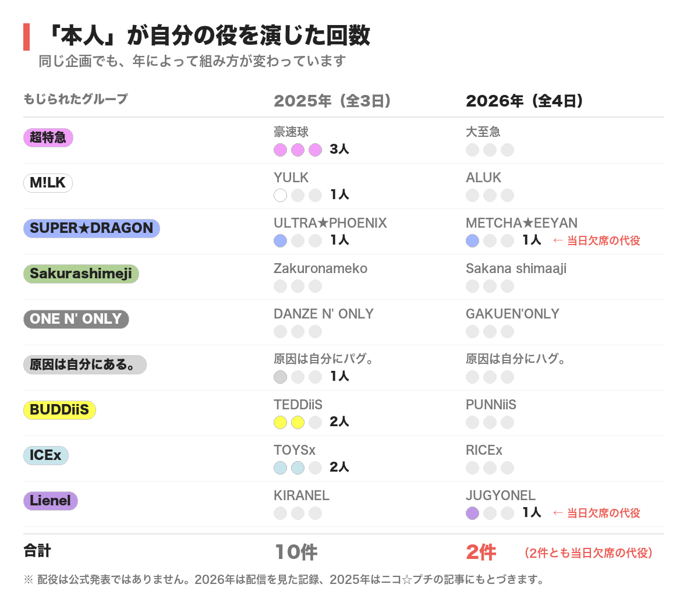
Task: Click the text JUGYONEL
Action: pyautogui.click(x=501, y=495)
